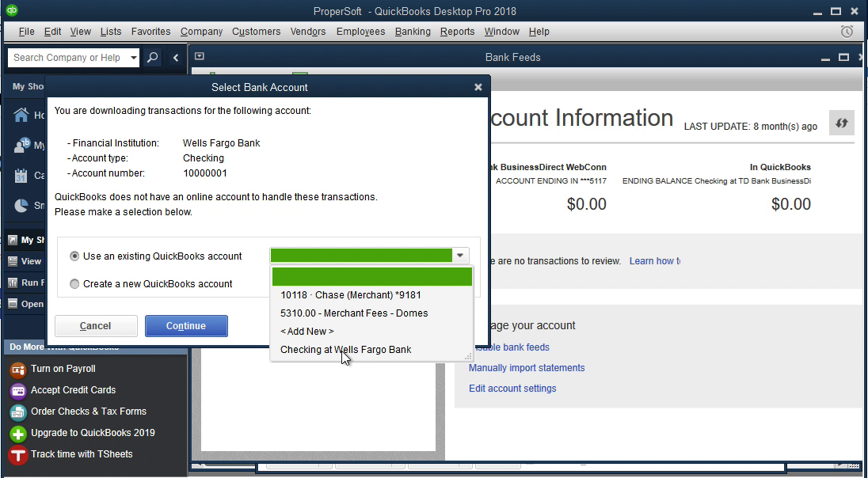
Task: Open the Window menu
Action: click(501, 32)
